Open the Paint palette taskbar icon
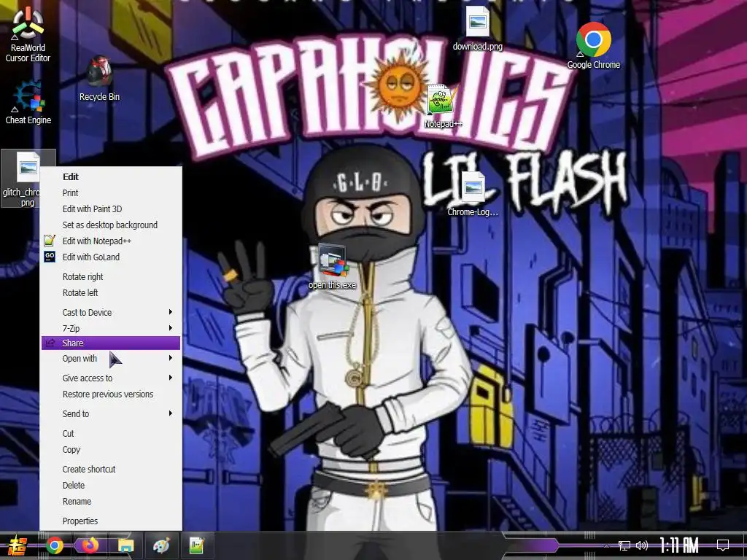Viewport: 747px width, 560px height. (161, 545)
